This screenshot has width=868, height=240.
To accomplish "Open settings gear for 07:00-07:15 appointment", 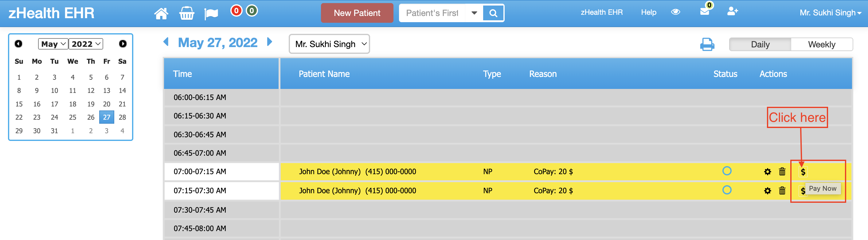I will (767, 172).
